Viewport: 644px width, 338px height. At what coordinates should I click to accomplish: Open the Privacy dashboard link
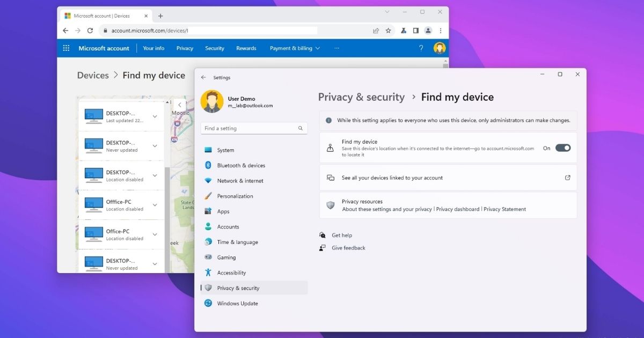(x=458, y=209)
